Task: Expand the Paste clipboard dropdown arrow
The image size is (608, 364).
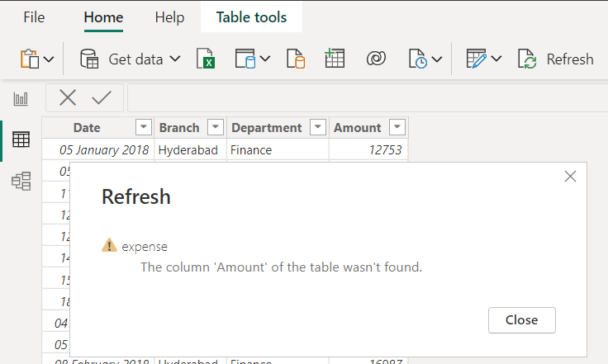Action: pyautogui.click(x=49, y=59)
